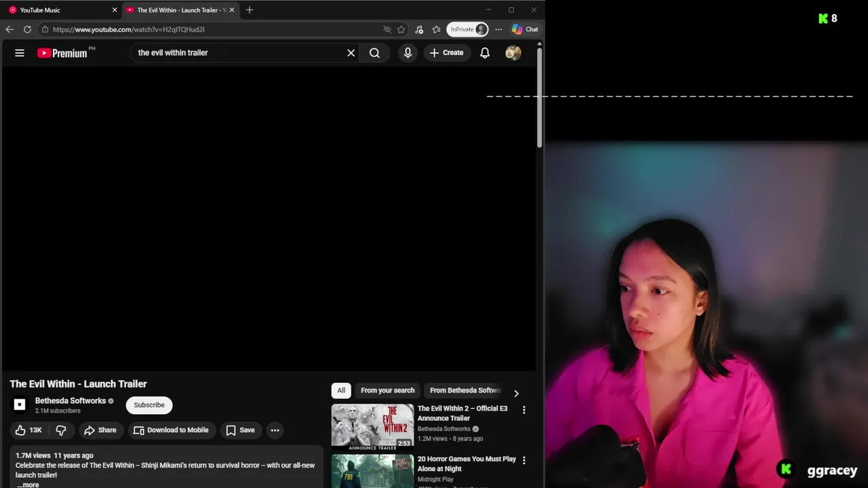Click the video title The Evil Within - Launch Trailer
Viewport: 868px width, 488px height.
[78, 384]
